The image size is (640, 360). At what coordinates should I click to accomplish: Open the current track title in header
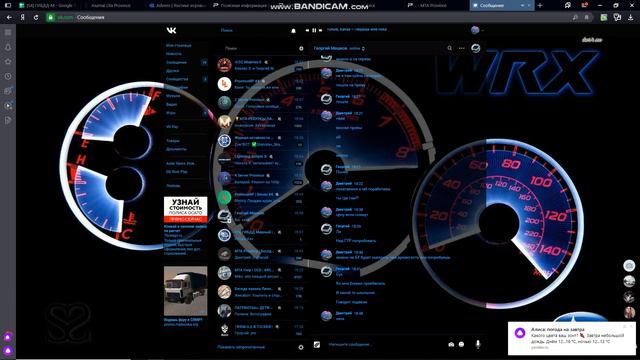357,29
